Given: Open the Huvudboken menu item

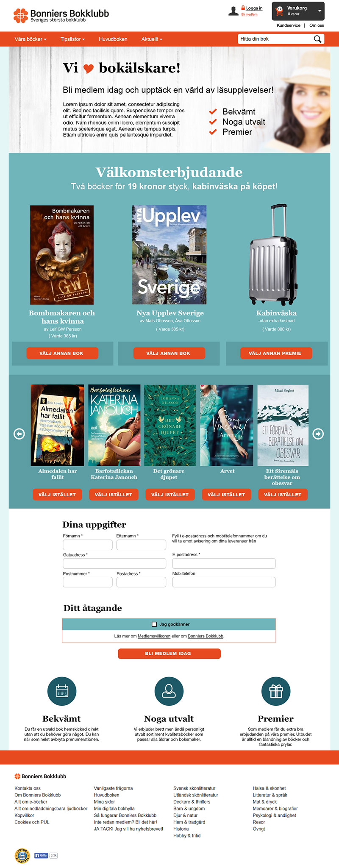Looking at the screenshot, I should click(113, 39).
